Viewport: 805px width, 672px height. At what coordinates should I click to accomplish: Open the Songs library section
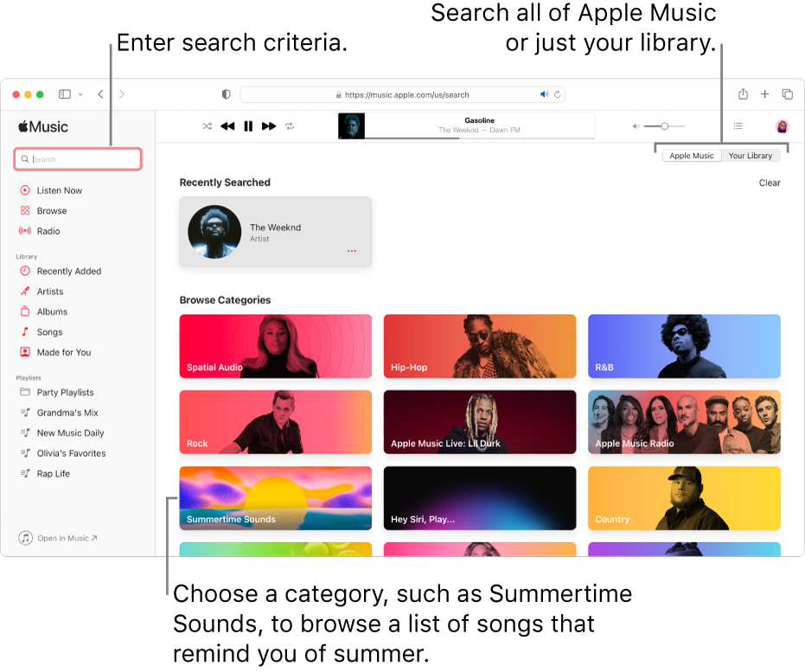pos(48,332)
